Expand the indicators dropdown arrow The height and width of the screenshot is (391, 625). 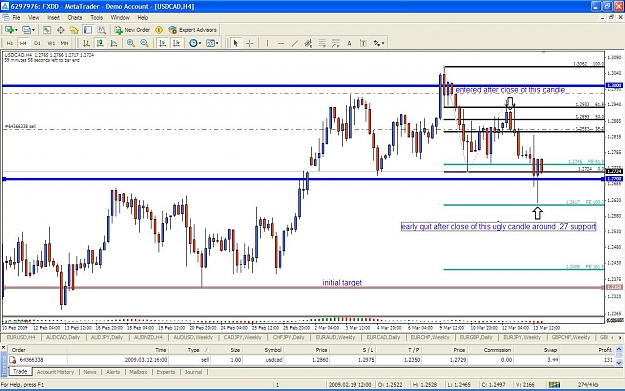[x=200, y=43]
